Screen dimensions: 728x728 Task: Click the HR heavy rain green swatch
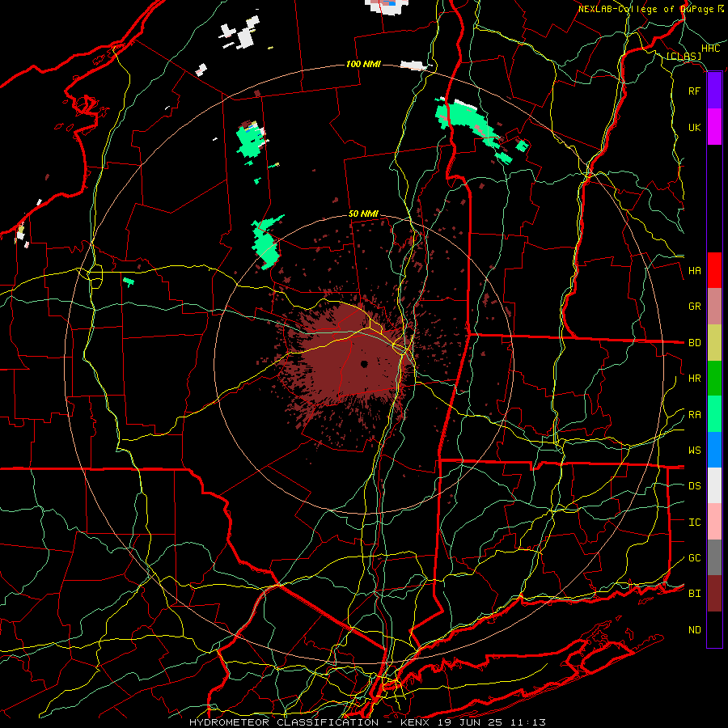pos(714,378)
